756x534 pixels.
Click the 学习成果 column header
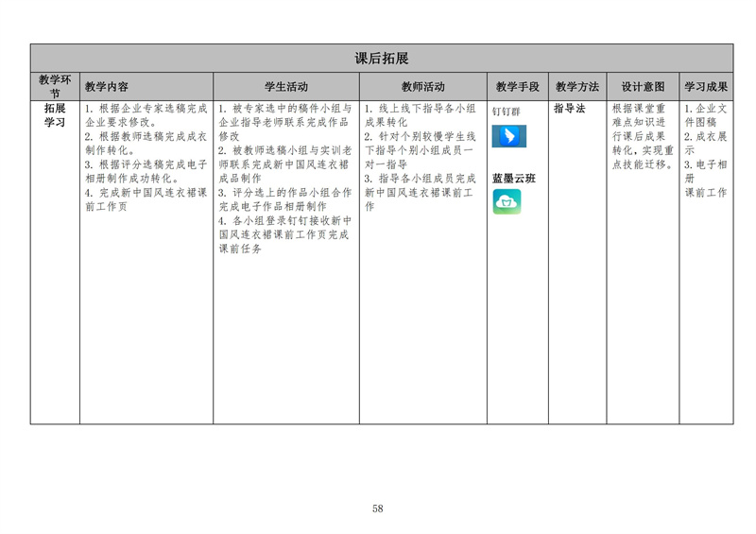click(706, 87)
